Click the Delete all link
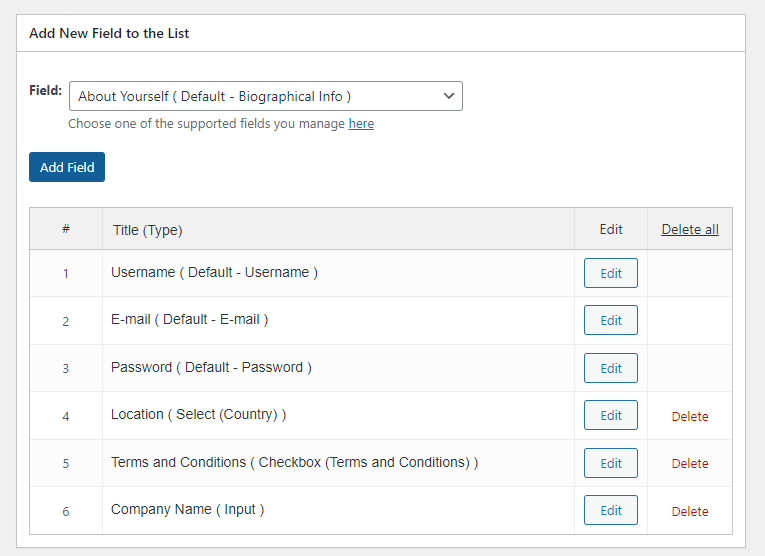Viewport: 765px width, 556px height. 690,229
